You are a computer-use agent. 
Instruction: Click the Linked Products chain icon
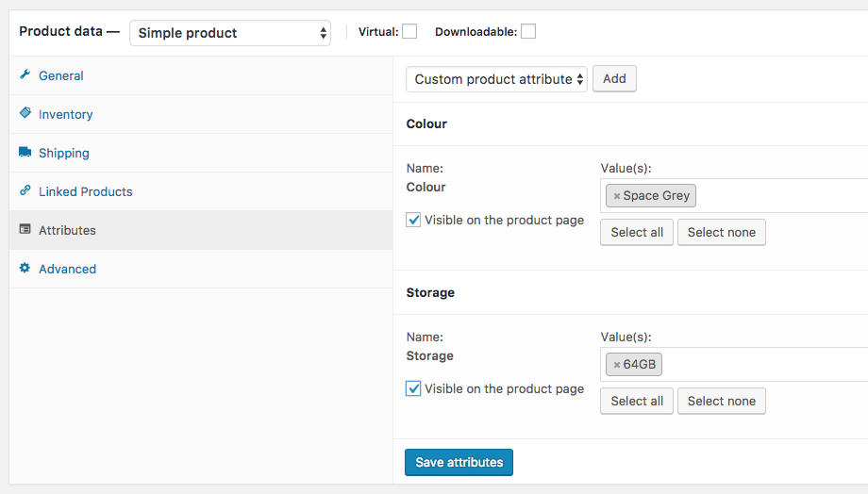(25, 191)
